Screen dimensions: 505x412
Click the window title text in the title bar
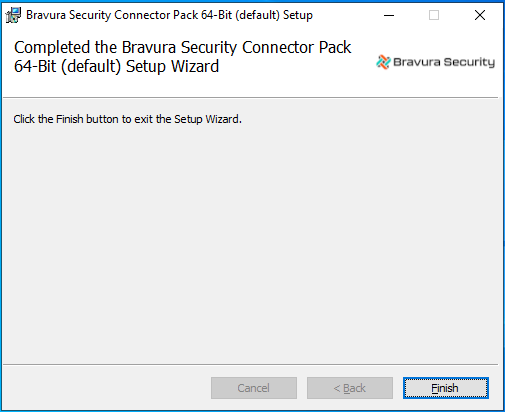coord(169,15)
